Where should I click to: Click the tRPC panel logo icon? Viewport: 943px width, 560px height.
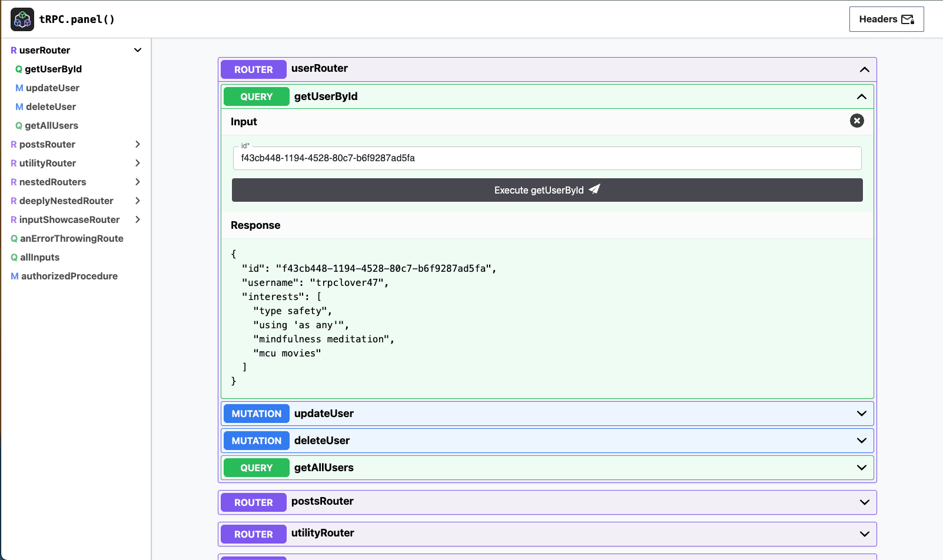pos(22,19)
